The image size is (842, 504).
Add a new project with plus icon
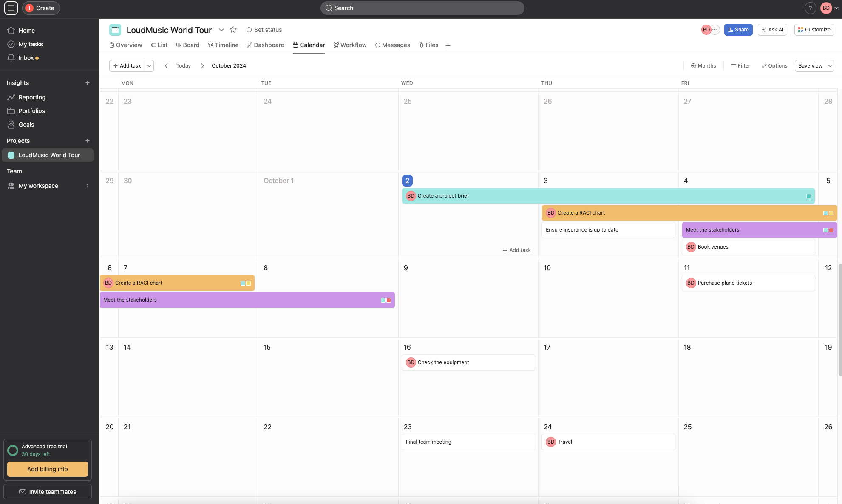[88, 141]
